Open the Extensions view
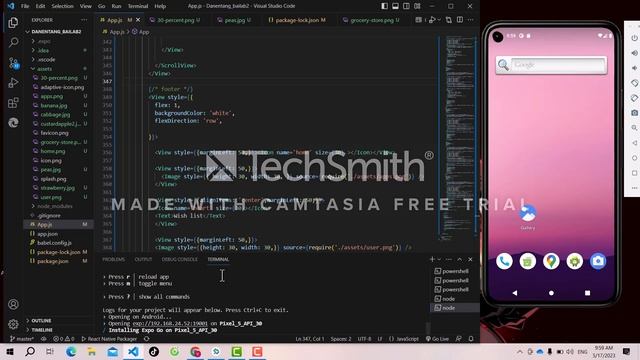This screenshot has width=640, height=360. point(13,102)
